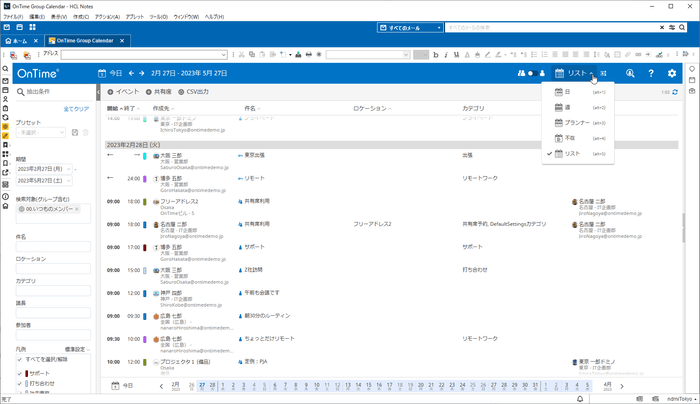Toggle すべてを選択/解除 checkbox

[x=20, y=359]
